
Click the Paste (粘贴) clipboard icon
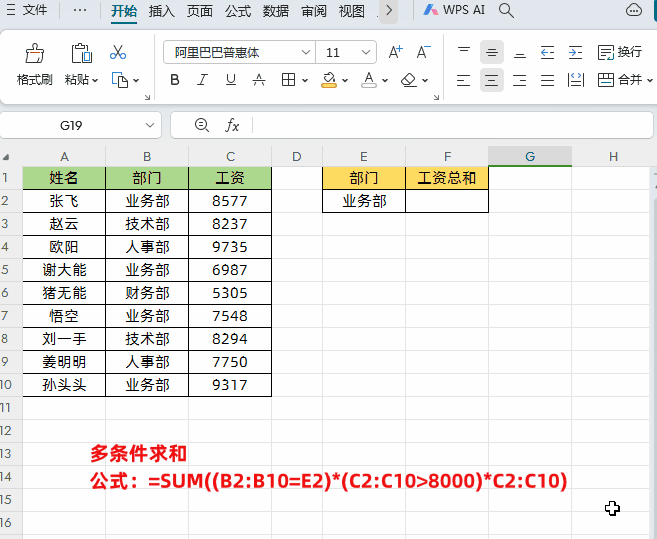(x=81, y=53)
